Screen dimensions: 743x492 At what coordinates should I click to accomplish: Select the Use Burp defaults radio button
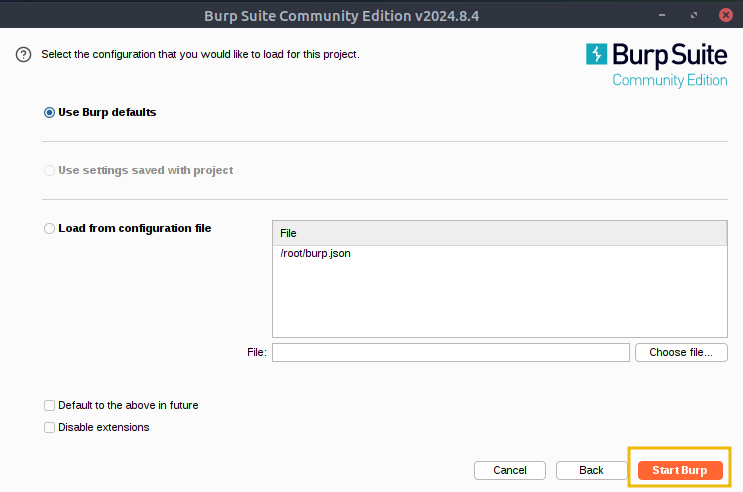pyautogui.click(x=49, y=112)
